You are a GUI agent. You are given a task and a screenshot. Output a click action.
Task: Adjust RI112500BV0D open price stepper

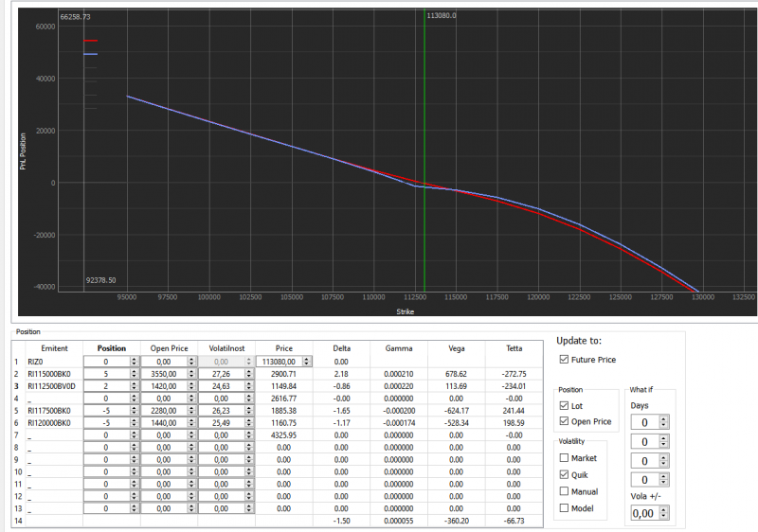[191, 386]
